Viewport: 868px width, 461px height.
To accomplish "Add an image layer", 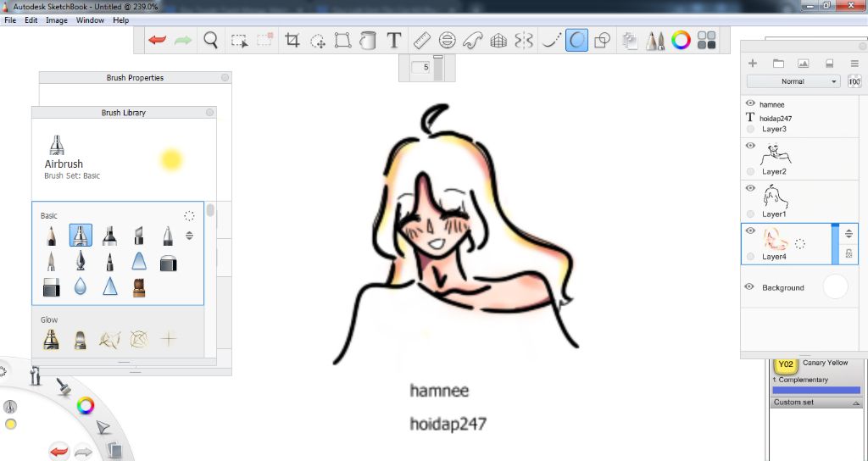I will [804, 64].
